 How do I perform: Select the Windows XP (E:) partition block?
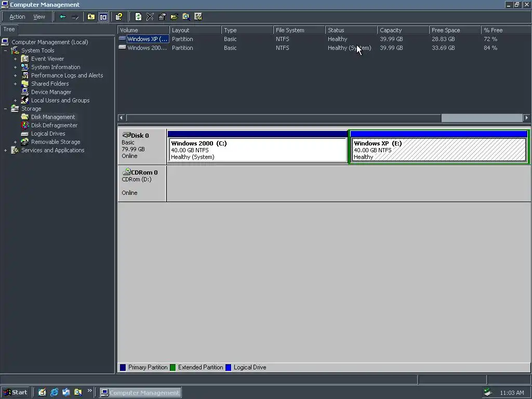point(438,147)
